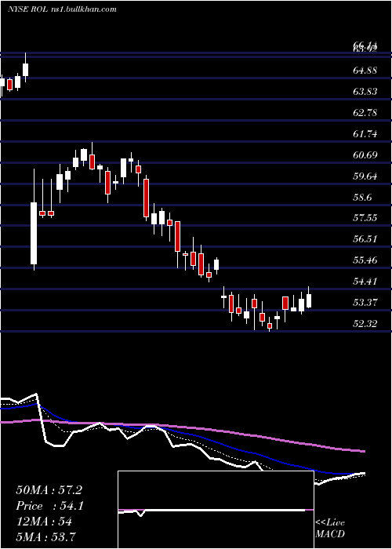The height and width of the screenshot is (549, 392).
Task: Click the 63.83 price axis label
Action: pos(365,92)
